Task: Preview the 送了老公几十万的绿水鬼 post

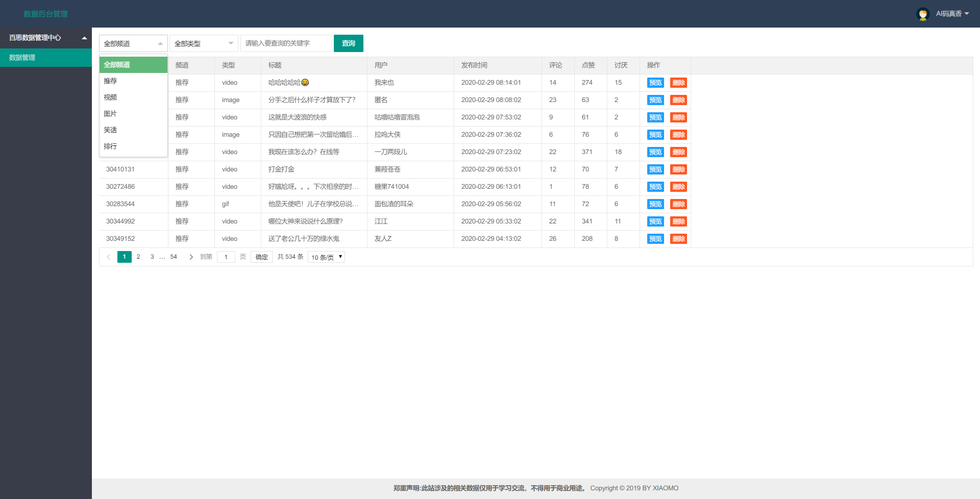Action: pos(655,239)
